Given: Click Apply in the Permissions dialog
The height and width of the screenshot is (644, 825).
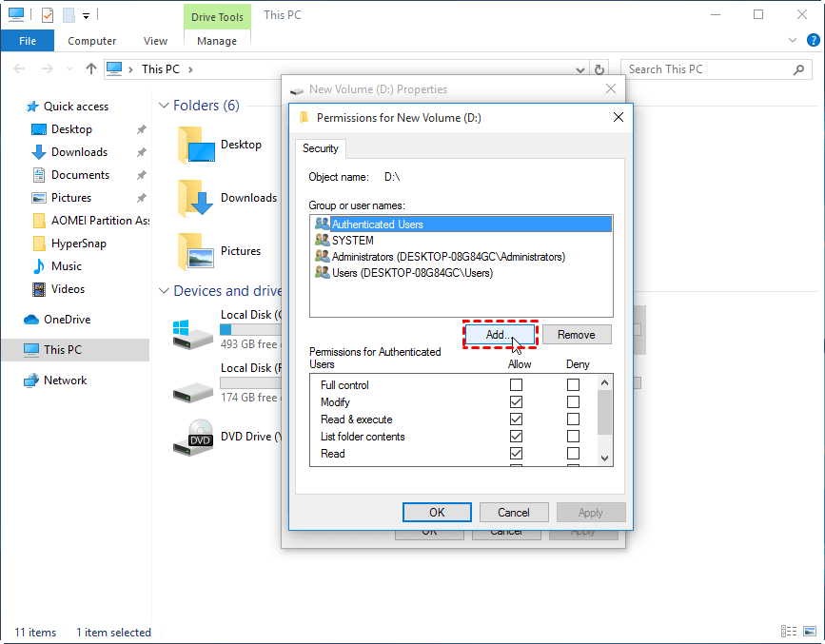Looking at the screenshot, I should 591,513.
